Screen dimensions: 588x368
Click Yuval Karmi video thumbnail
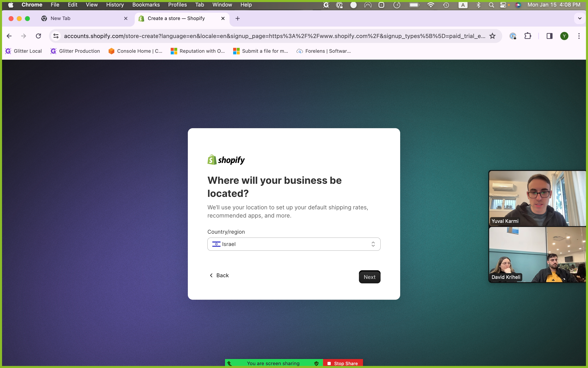pos(537,198)
